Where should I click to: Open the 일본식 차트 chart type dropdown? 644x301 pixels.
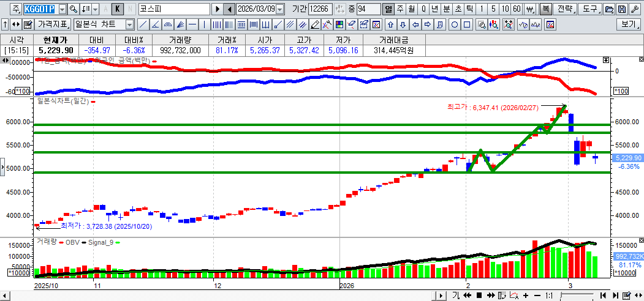(x=129, y=24)
